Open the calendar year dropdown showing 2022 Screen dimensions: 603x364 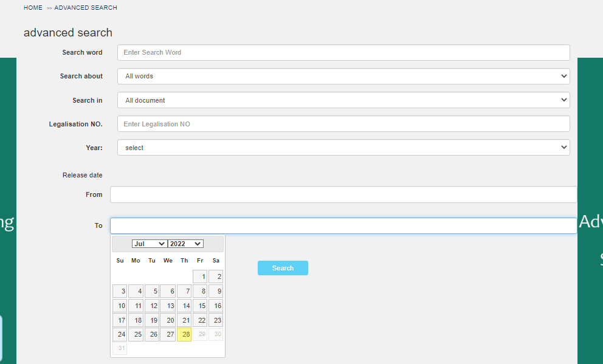[x=185, y=244]
